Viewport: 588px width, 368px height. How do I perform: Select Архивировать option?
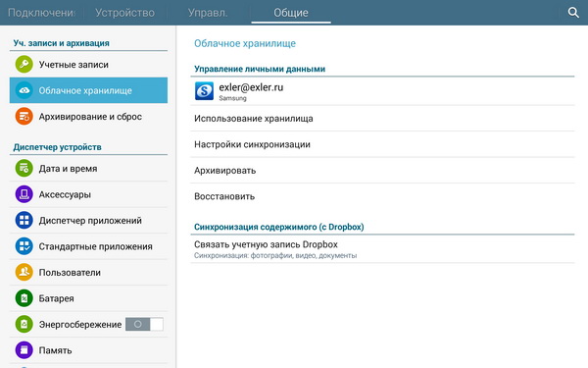click(382, 170)
